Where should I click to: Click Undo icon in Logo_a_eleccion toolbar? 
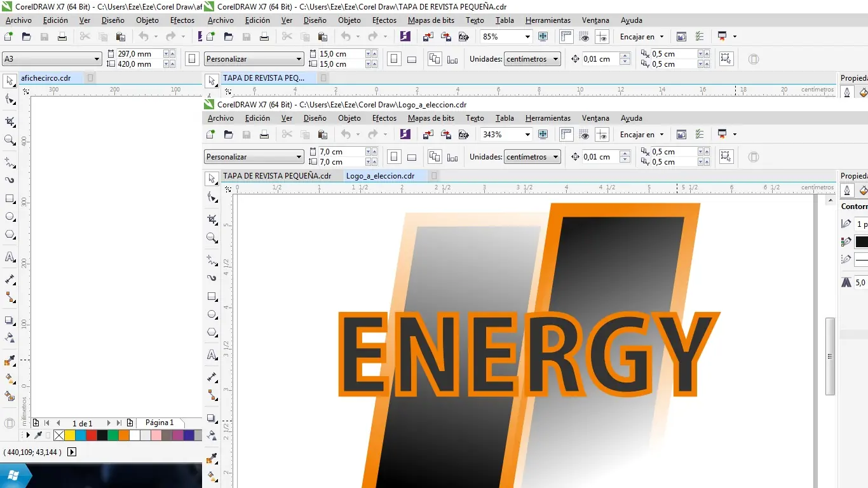pos(346,135)
